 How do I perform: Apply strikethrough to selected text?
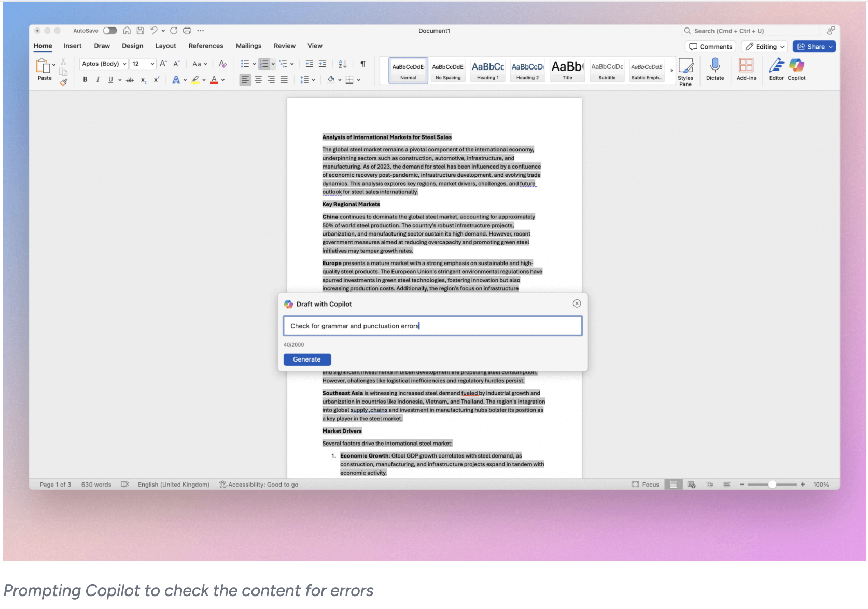coord(130,79)
